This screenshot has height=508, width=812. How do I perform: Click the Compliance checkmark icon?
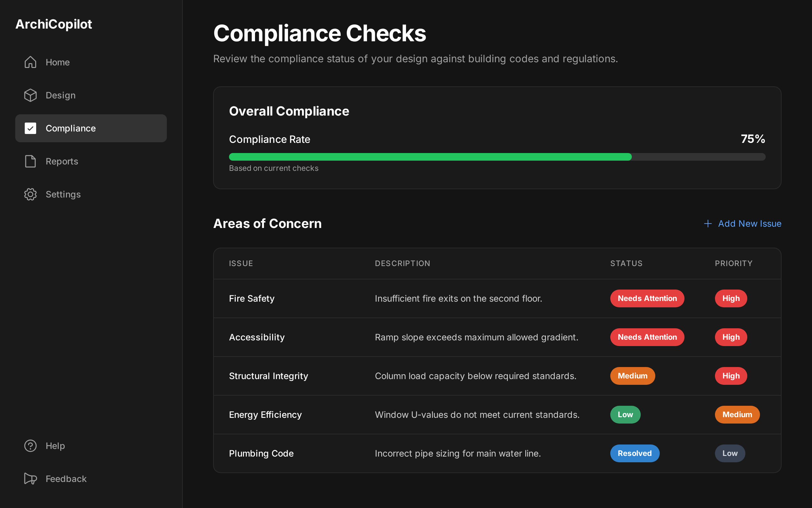click(x=30, y=128)
